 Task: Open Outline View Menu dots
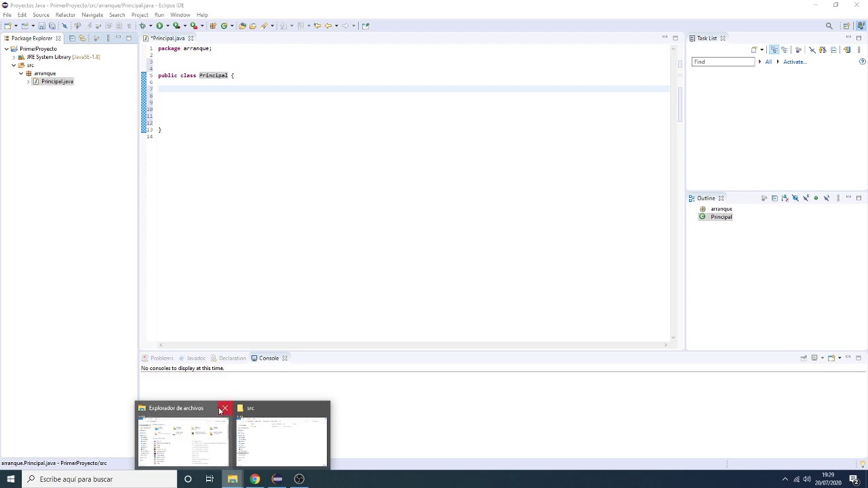click(838, 198)
